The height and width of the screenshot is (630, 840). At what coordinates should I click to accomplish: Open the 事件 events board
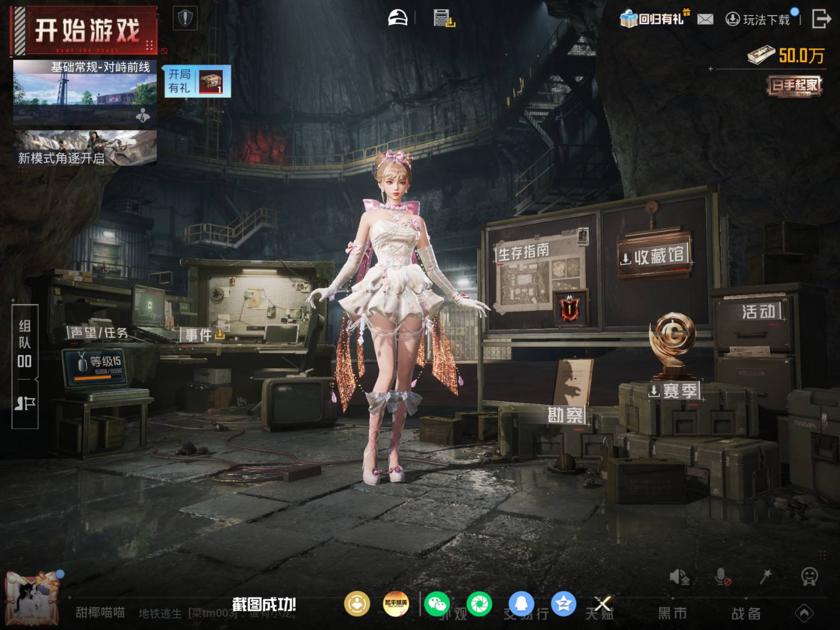[x=204, y=335]
